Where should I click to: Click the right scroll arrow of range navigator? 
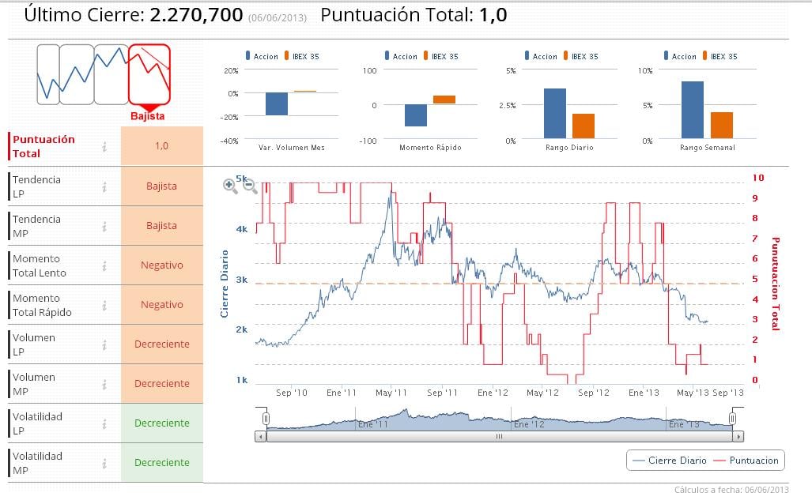click(x=738, y=437)
